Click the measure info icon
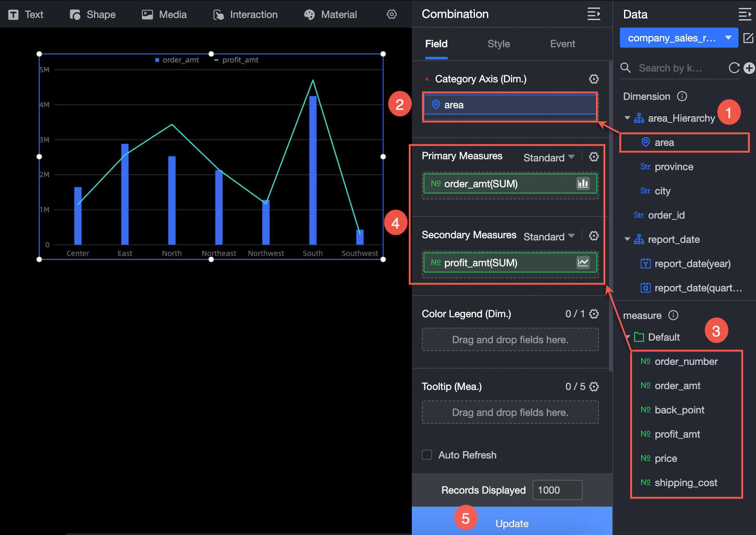This screenshot has width=756, height=535. pos(673,315)
